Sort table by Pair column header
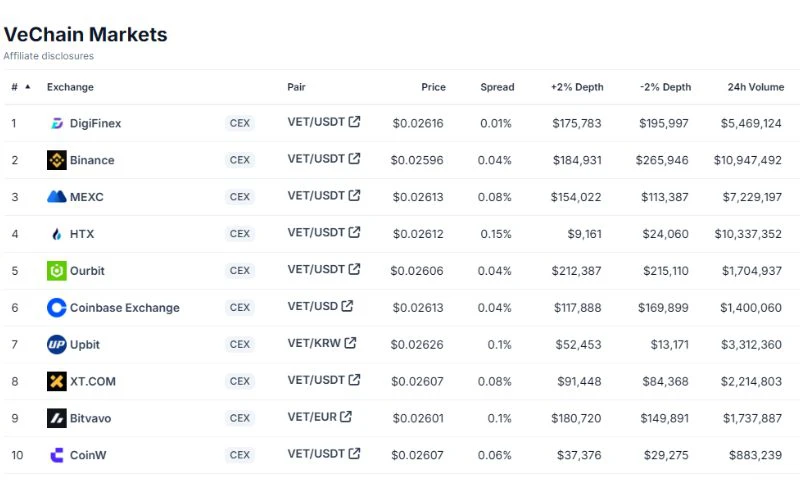The height and width of the screenshot is (500, 800). point(296,87)
